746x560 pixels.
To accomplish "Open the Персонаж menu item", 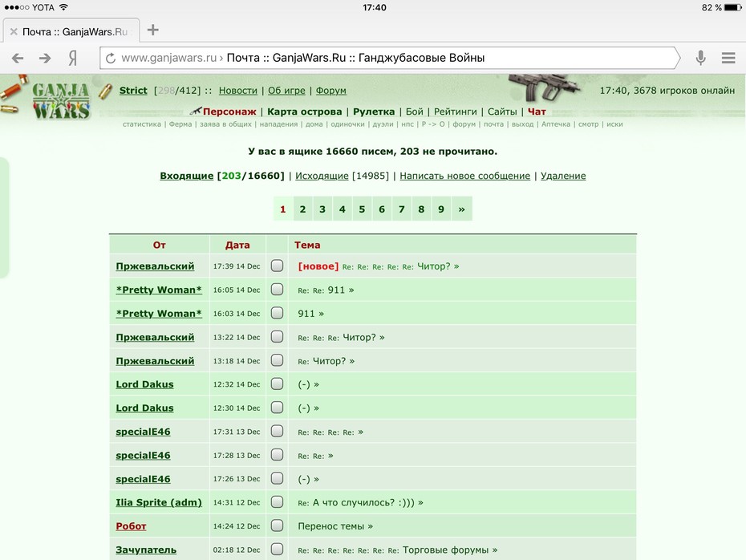I will tap(229, 112).
